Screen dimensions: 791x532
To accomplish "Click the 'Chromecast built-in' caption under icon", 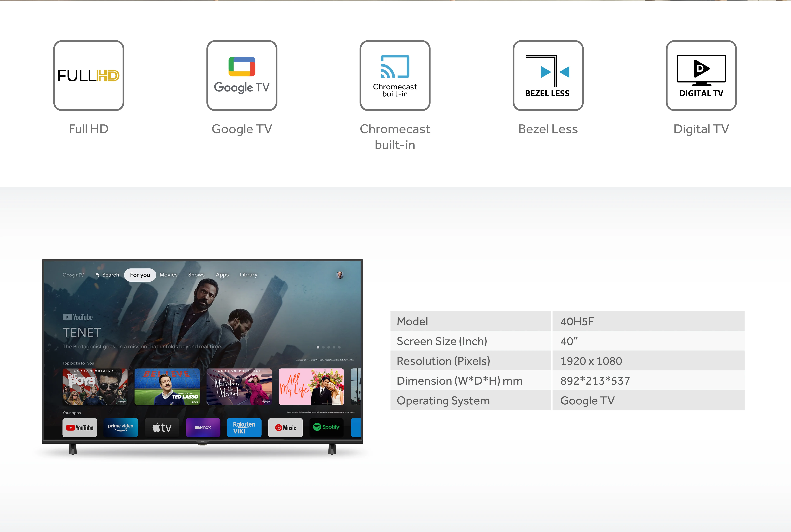I will coord(395,137).
